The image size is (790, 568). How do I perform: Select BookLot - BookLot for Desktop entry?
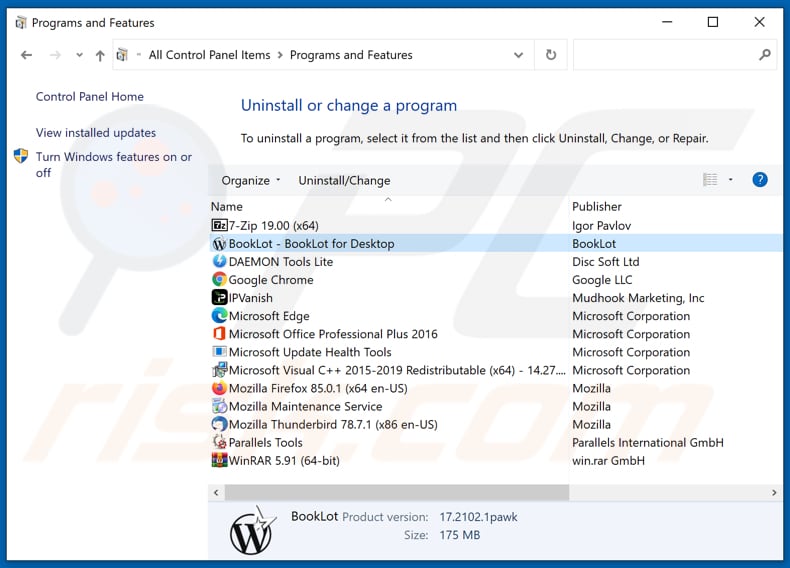coord(496,244)
